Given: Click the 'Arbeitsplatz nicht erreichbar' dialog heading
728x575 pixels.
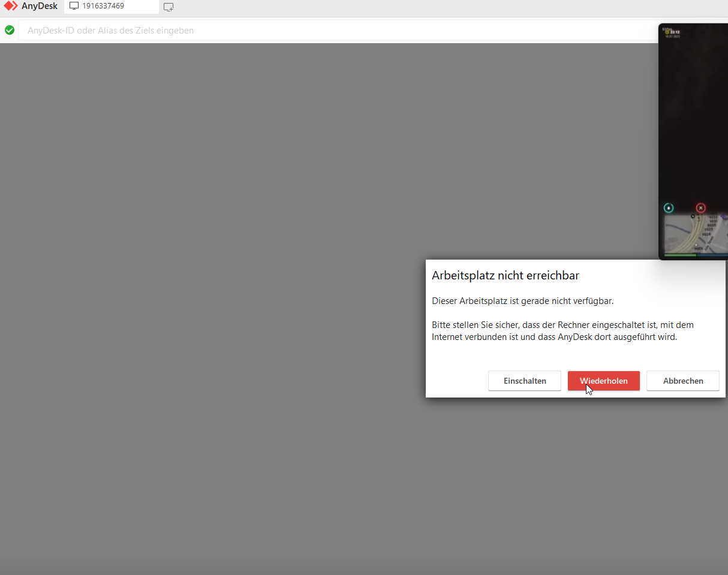Looking at the screenshot, I should (x=505, y=276).
